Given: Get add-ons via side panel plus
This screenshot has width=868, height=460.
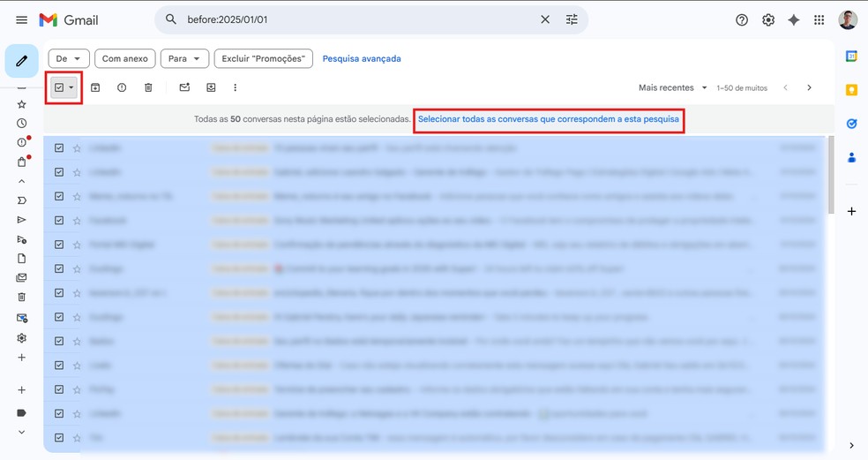Looking at the screenshot, I should point(851,211).
